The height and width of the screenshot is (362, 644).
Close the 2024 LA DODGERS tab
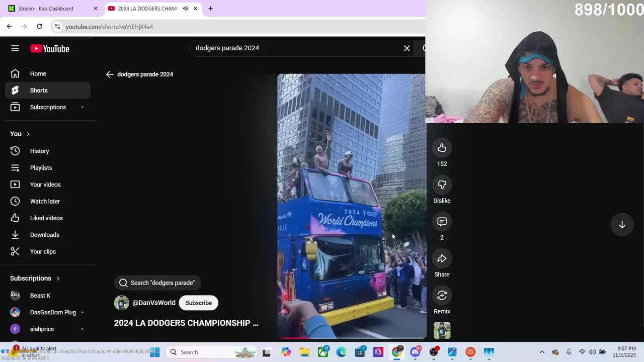(195, 9)
